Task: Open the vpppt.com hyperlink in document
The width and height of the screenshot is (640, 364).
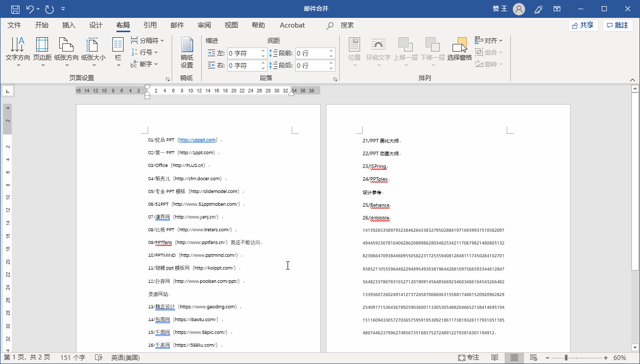Action: tap(197, 140)
